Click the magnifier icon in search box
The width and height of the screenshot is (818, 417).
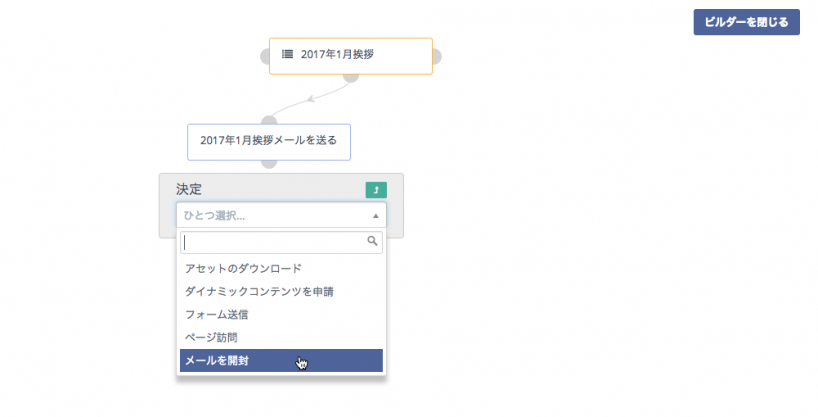[373, 241]
